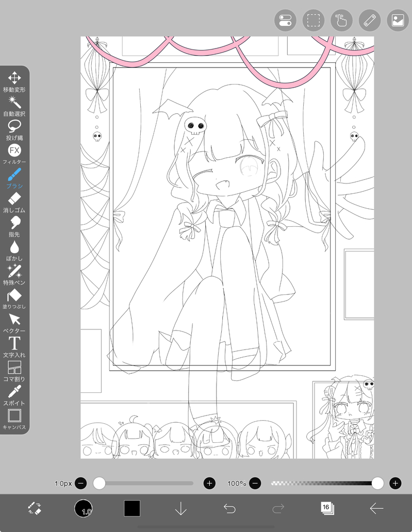Viewport: 412px width, 532px height.
Task: Toggle the view settings switch icon
Action: point(285,20)
